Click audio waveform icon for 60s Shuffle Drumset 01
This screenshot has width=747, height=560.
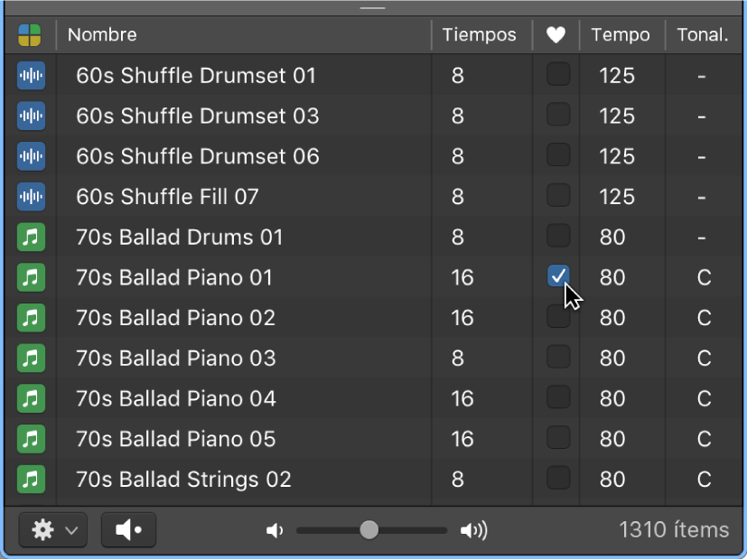click(31, 76)
